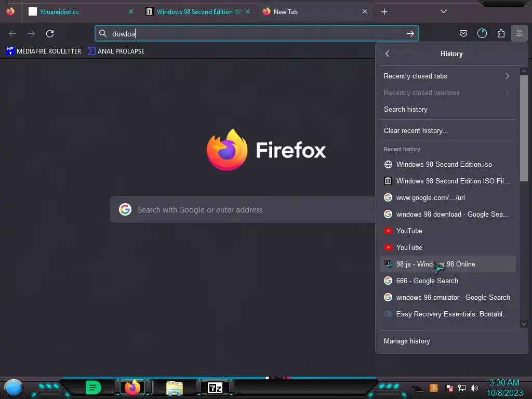Open File Explorer from taskbar

pos(175,388)
